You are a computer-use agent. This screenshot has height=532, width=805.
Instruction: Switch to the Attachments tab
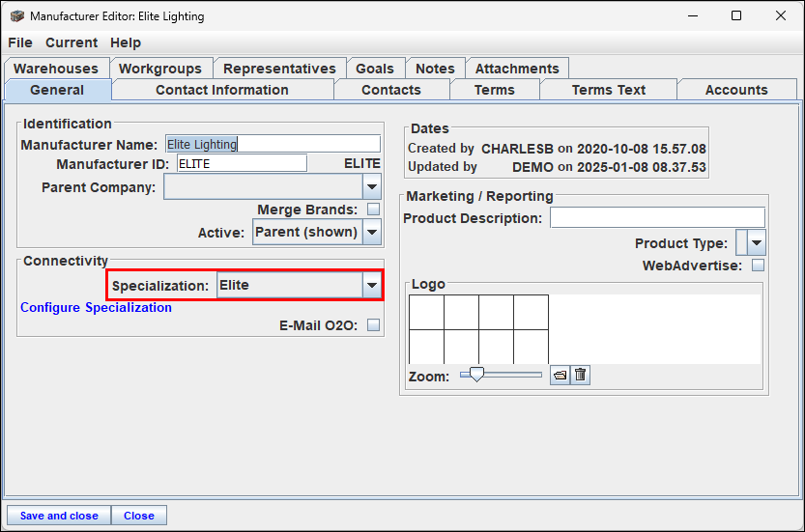tap(517, 69)
